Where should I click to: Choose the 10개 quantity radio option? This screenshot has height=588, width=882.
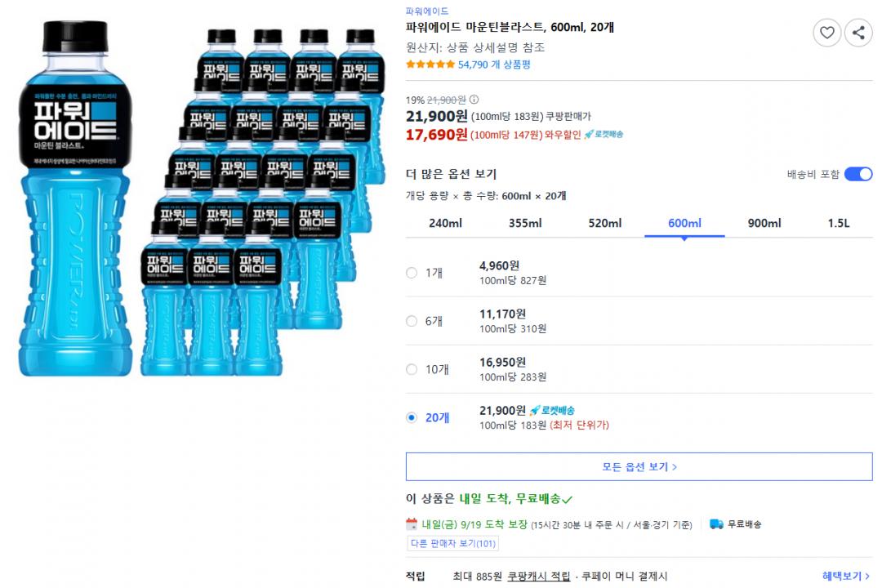tap(412, 369)
